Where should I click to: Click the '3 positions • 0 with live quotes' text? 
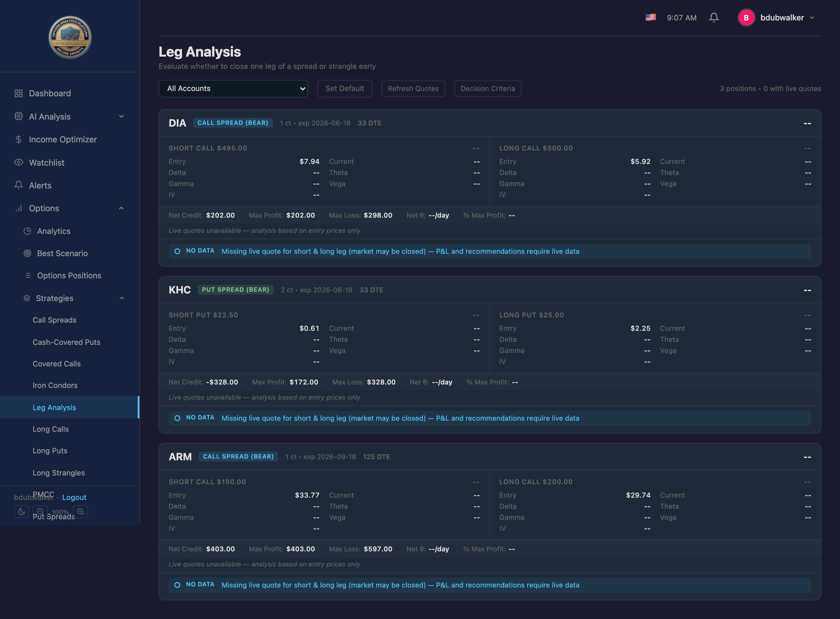[x=770, y=88]
